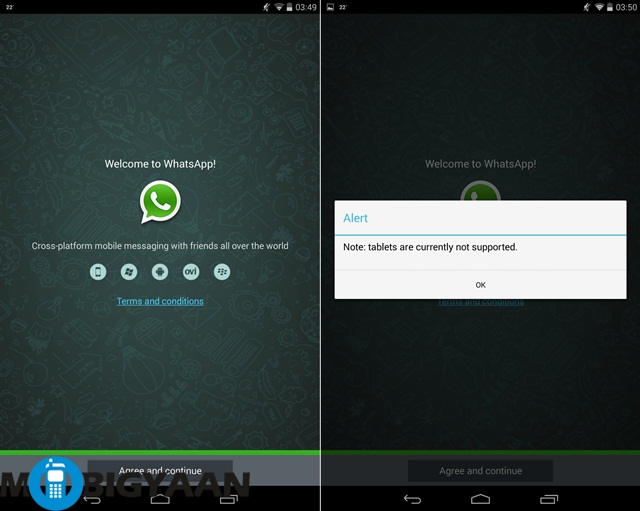The height and width of the screenshot is (511, 640).
Task: Tap the muted icon on right status bar
Action: 587,7
